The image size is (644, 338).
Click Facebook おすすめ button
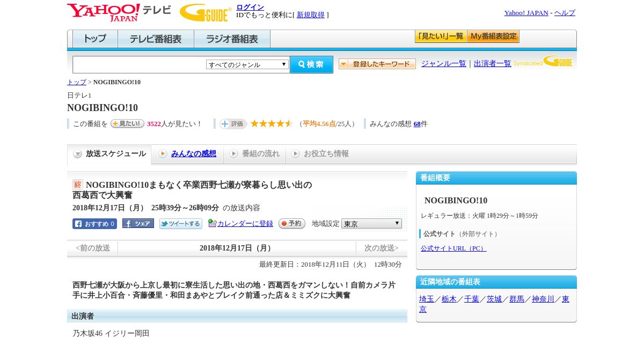point(94,224)
